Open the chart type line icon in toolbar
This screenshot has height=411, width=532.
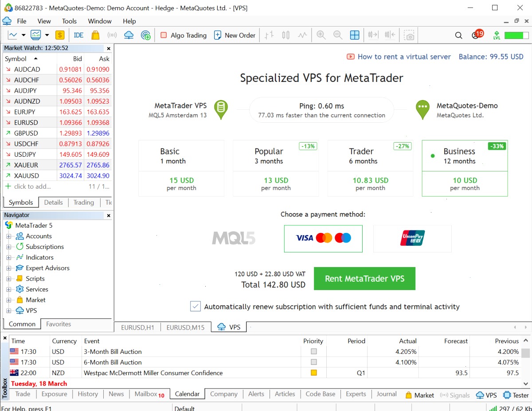13,35
